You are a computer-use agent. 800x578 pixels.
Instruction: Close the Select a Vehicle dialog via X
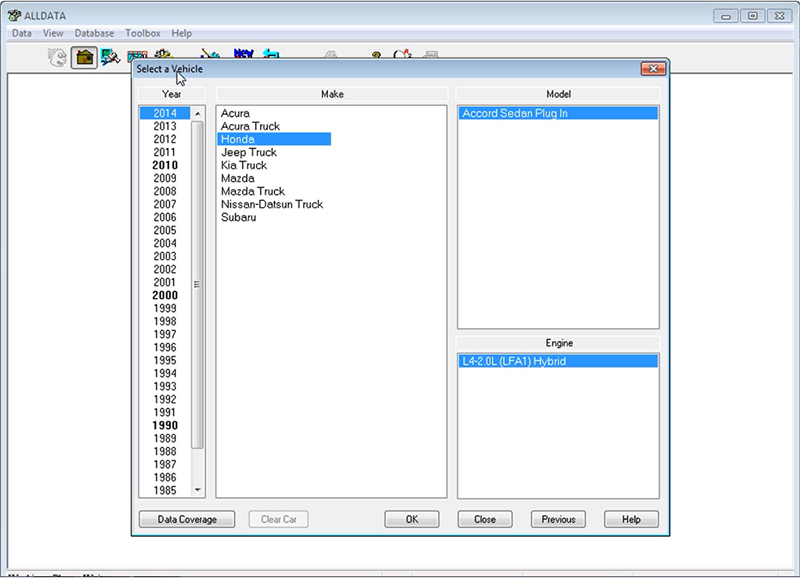[653, 69]
